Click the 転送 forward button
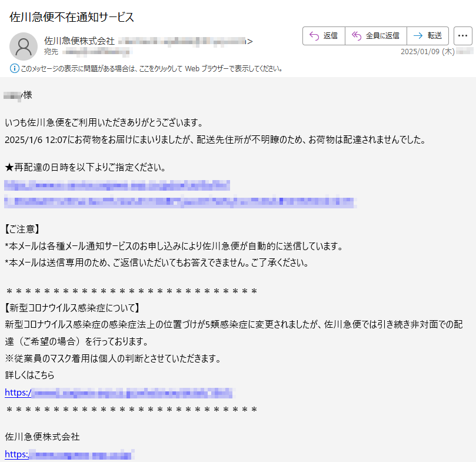Viewport: 476px width, 462px height. pos(427,36)
